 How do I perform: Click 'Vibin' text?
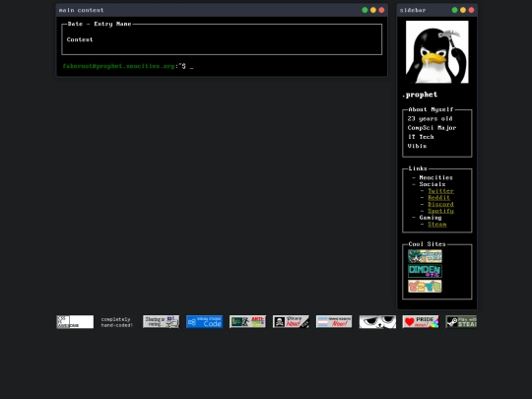tap(417, 146)
